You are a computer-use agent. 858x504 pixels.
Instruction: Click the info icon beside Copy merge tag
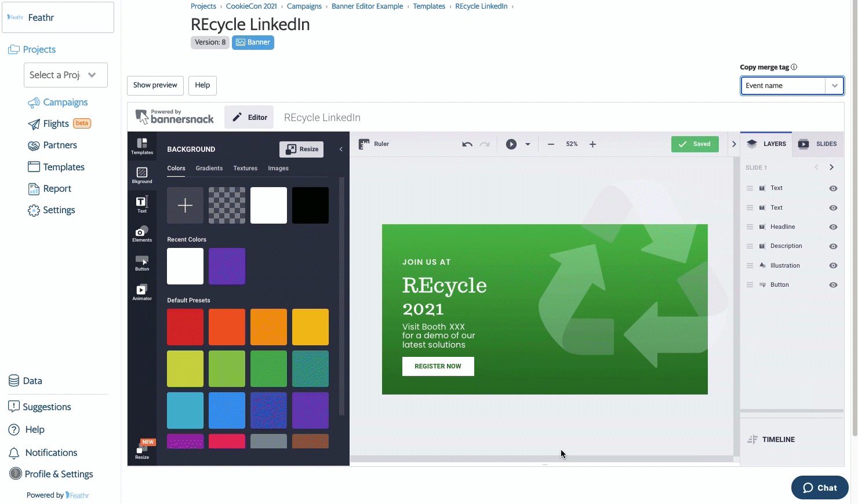tap(794, 67)
